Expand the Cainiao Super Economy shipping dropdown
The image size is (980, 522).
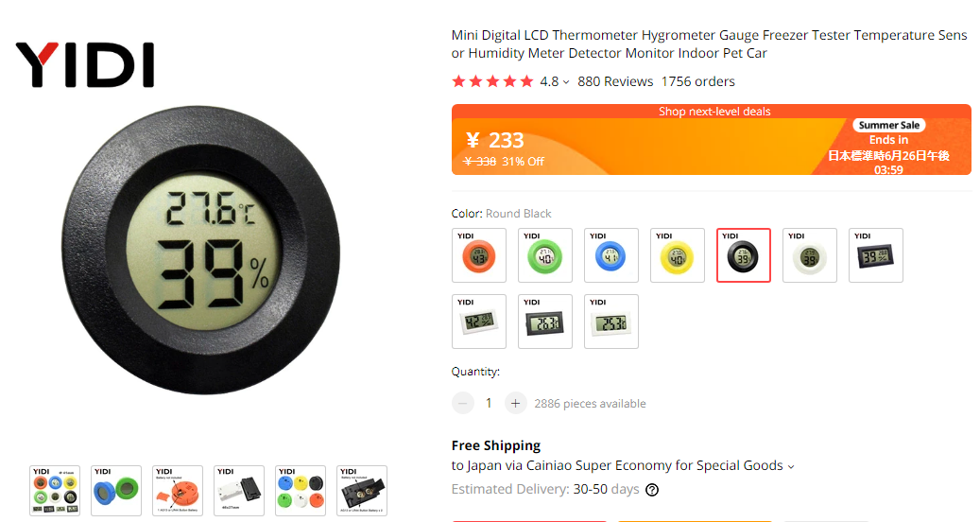coord(791,466)
